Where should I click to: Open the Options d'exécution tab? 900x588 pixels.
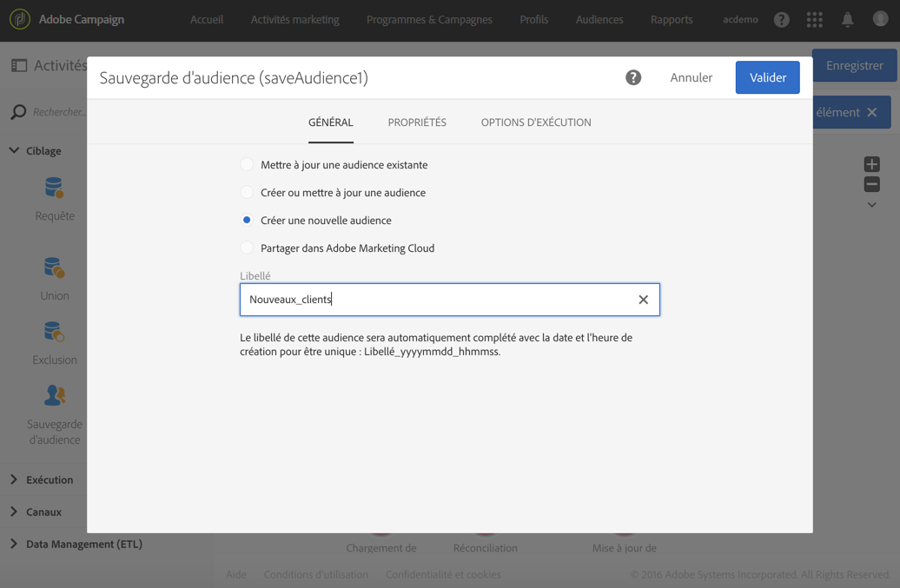[x=536, y=122]
